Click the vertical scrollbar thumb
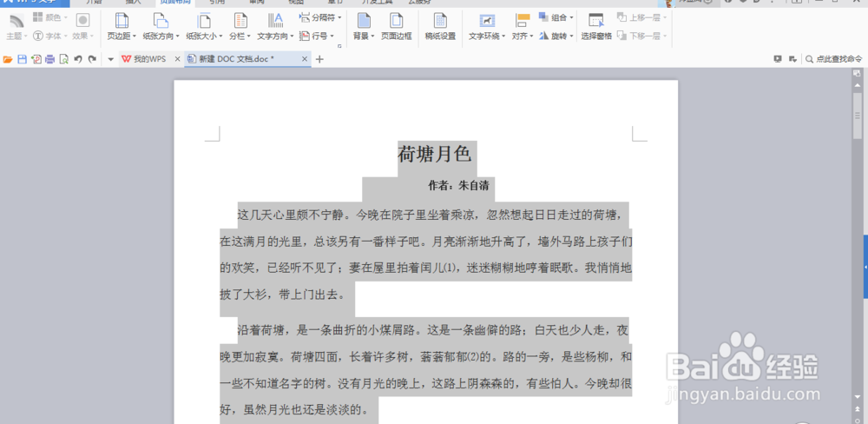 (x=858, y=116)
